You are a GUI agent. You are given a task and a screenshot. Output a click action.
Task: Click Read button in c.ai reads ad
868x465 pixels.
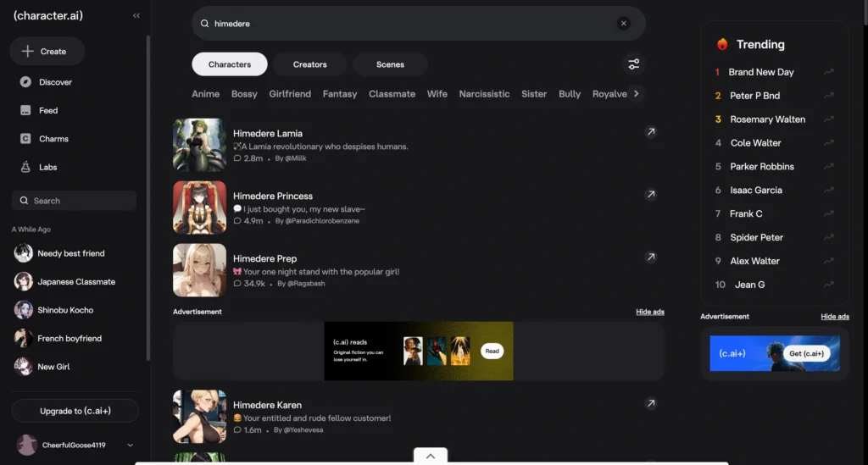click(492, 352)
